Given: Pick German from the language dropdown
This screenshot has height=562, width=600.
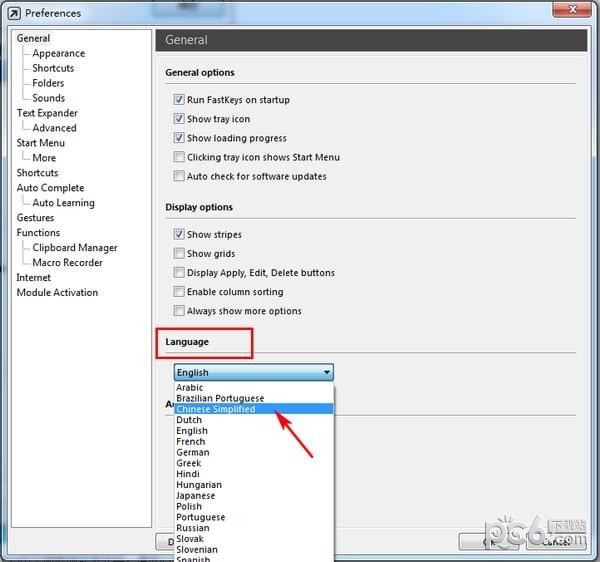Looking at the screenshot, I should coord(193,452).
